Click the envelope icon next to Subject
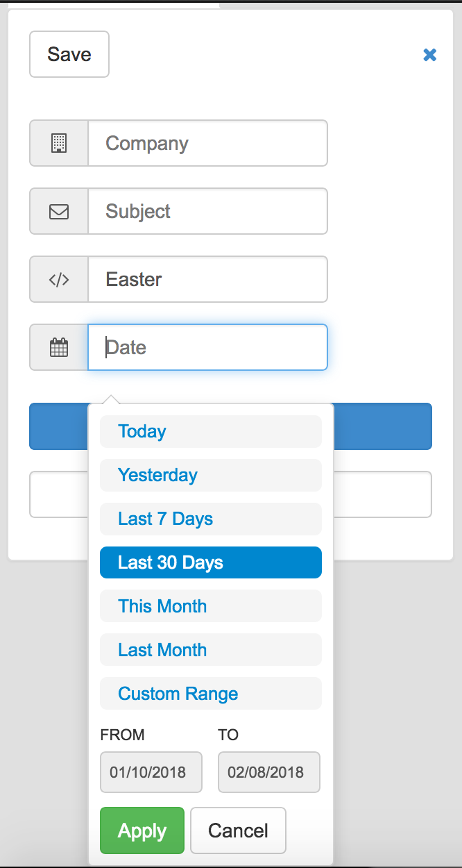 [x=59, y=211]
